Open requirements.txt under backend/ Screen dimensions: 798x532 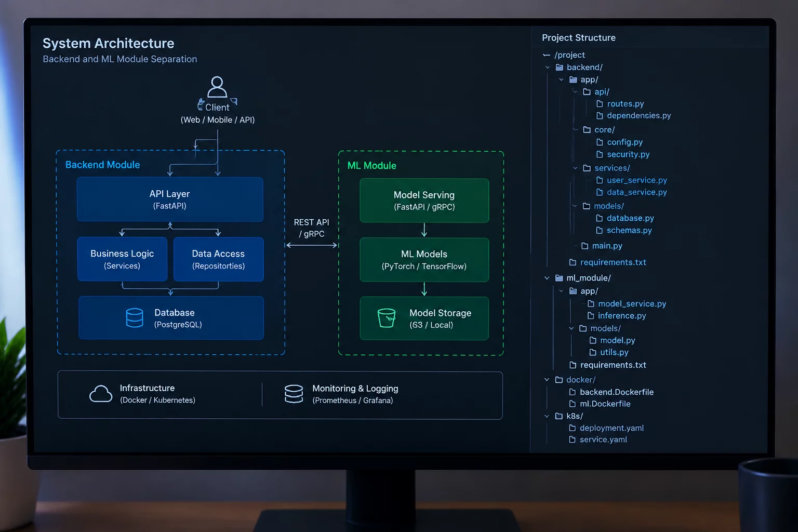point(613,262)
